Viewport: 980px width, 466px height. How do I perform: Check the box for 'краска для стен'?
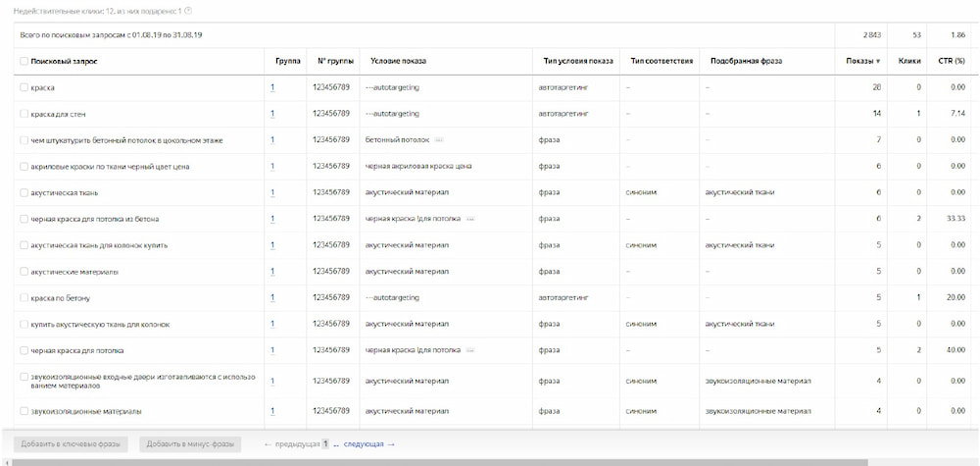[24, 114]
